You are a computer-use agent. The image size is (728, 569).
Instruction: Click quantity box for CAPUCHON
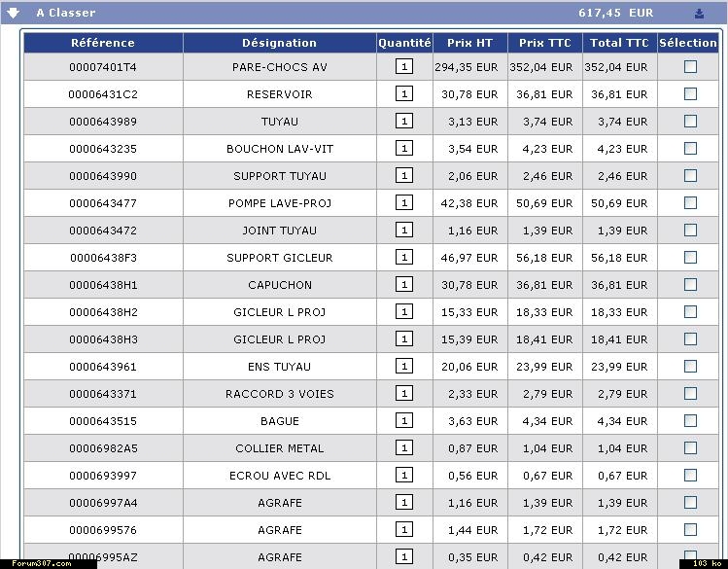point(404,284)
